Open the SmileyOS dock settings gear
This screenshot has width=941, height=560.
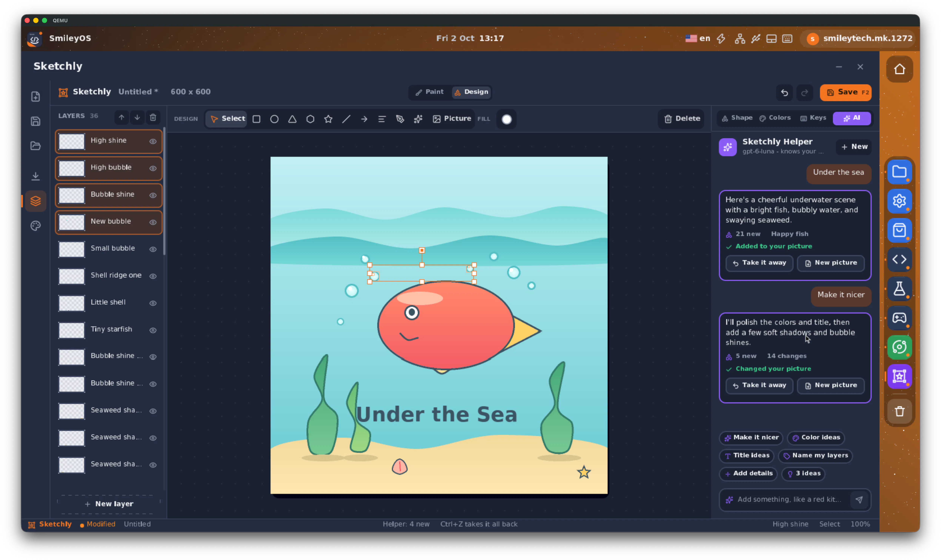coord(899,201)
